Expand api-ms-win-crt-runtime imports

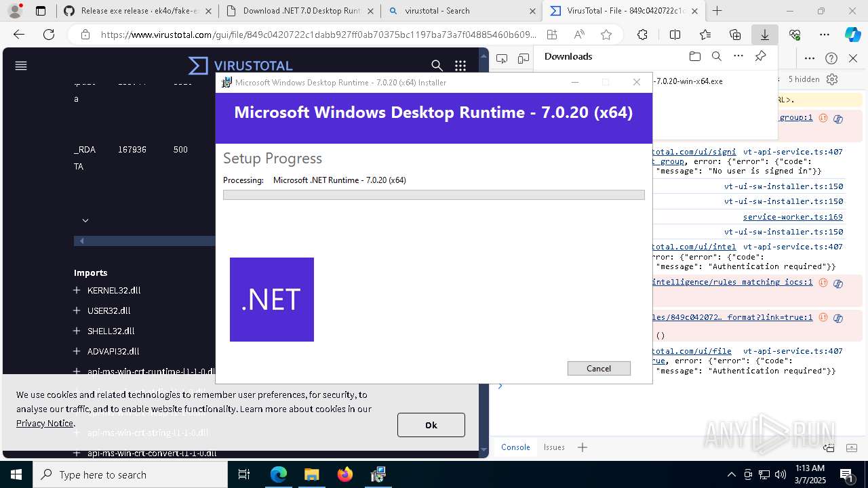tap(77, 371)
